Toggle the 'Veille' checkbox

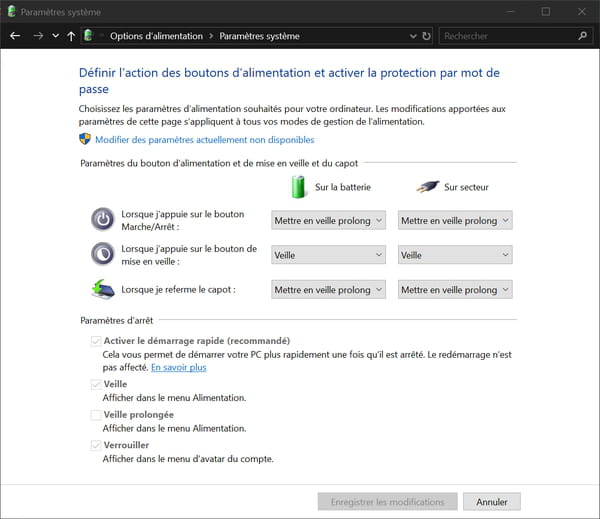pyautogui.click(x=96, y=384)
